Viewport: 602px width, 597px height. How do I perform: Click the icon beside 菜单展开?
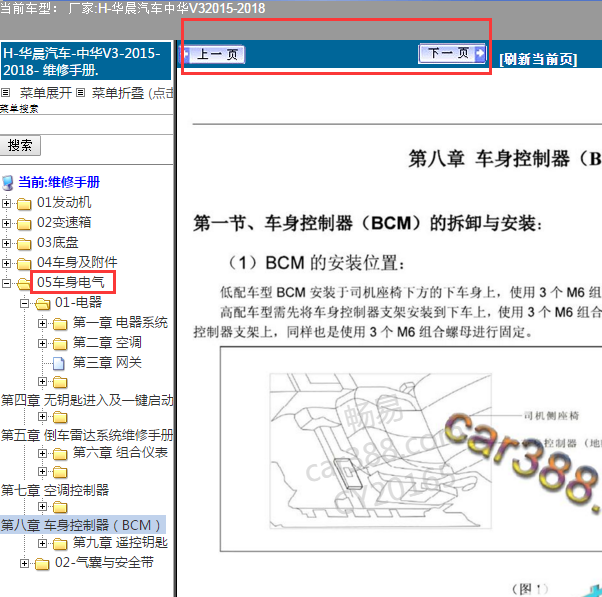[5, 93]
